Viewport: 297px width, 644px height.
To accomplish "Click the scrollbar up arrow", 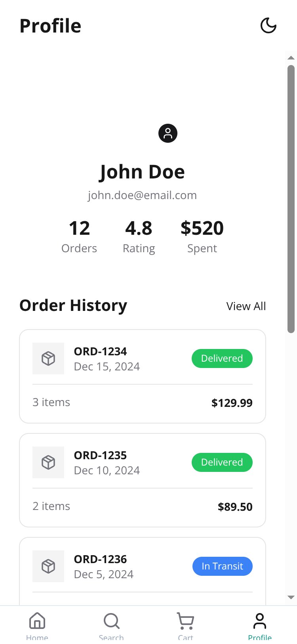I will click(291, 58).
